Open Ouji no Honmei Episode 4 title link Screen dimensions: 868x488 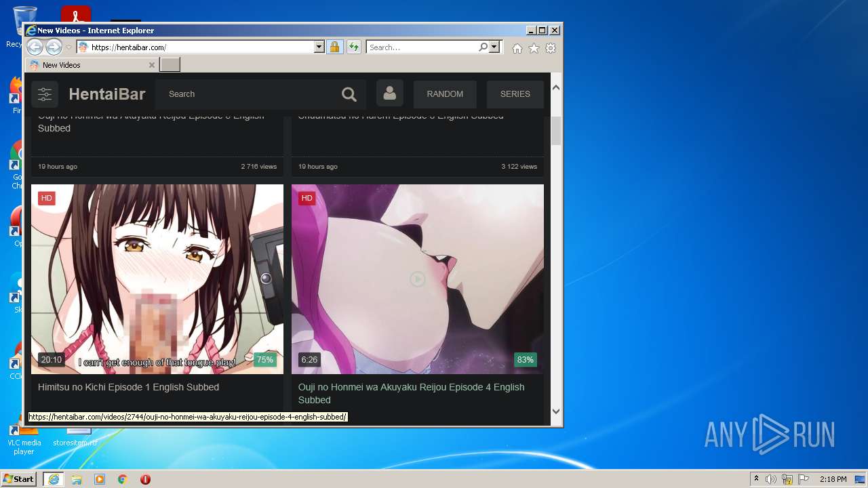(411, 393)
